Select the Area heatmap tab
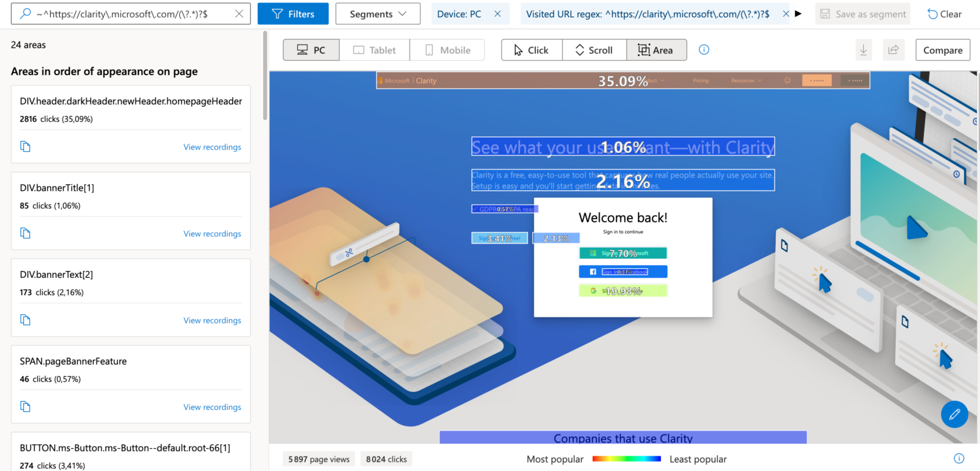The image size is (980, 471). [x=656, y=50]
